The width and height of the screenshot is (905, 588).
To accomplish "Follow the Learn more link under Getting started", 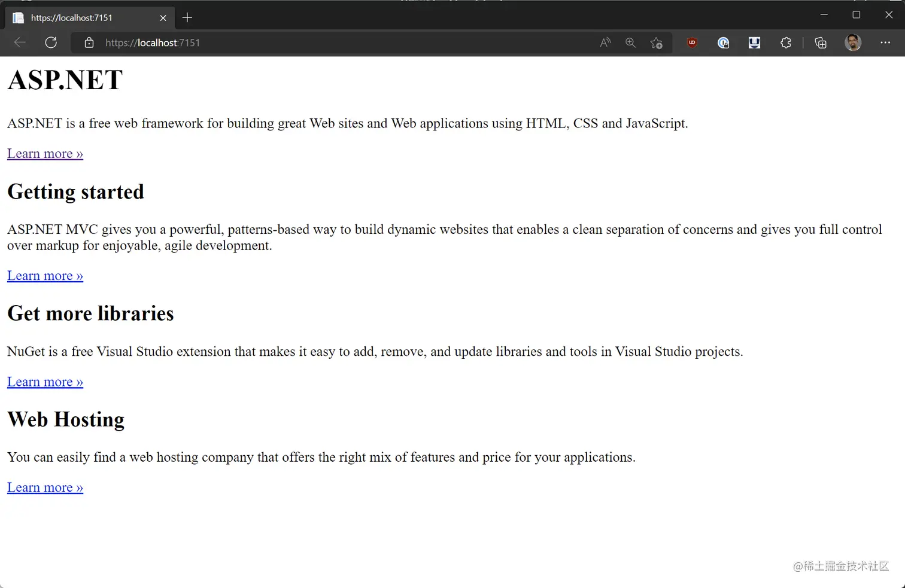I will (x=45, y=276).
